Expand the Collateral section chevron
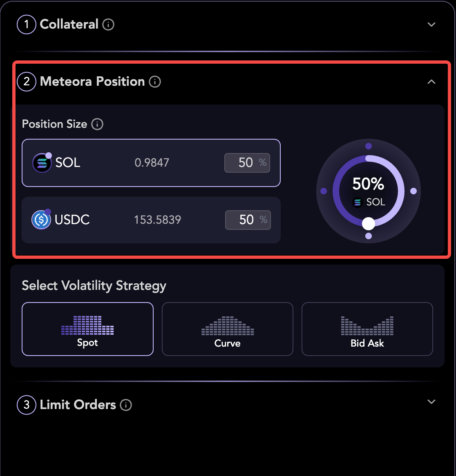Screen dimensions: 456x476 tap(431, 24)
